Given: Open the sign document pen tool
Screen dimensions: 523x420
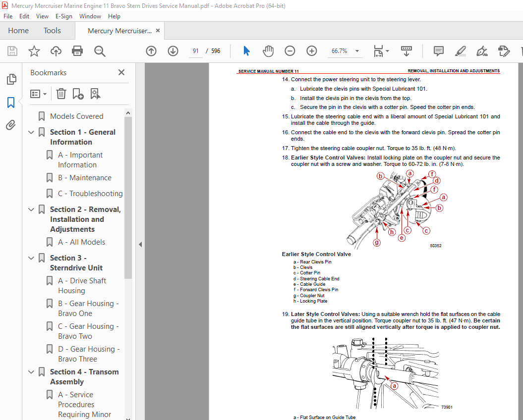Looking at the screenshot, I should 482,51.
